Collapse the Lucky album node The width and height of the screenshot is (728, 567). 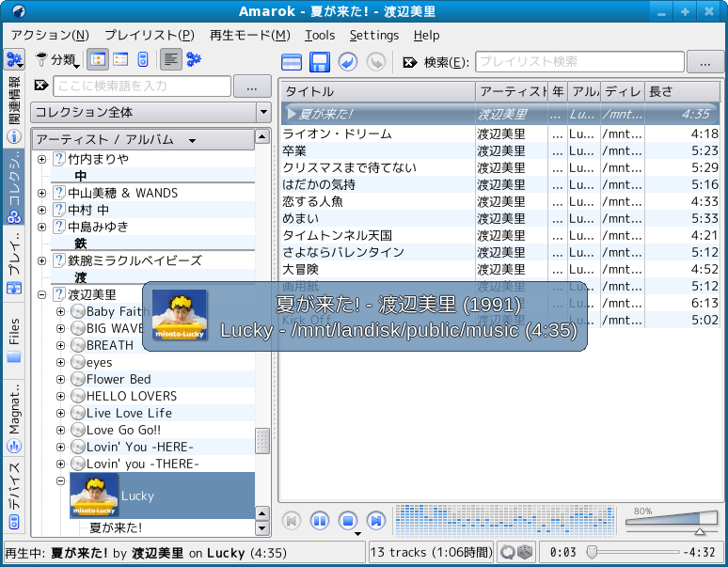click(60, 480)
